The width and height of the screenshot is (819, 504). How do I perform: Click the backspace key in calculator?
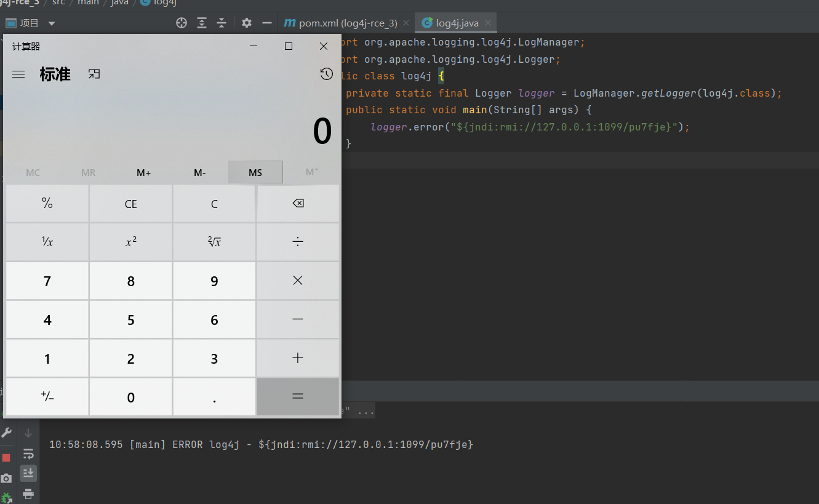[x=298, y=204]
